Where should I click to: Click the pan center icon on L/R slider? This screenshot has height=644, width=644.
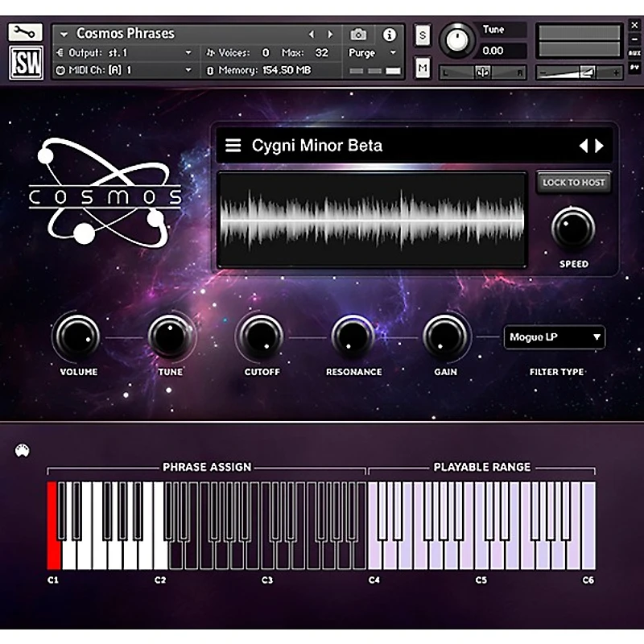coord(482,72)
